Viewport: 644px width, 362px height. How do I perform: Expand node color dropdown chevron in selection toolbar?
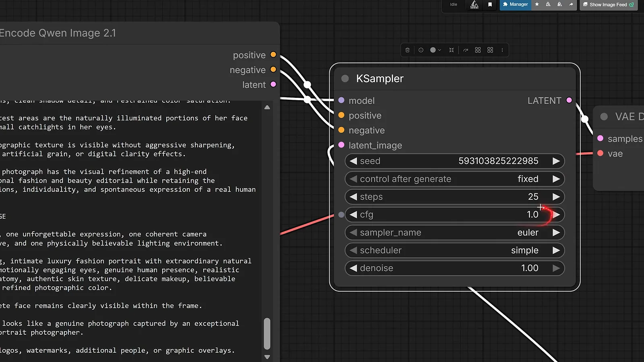pos(440,50)
